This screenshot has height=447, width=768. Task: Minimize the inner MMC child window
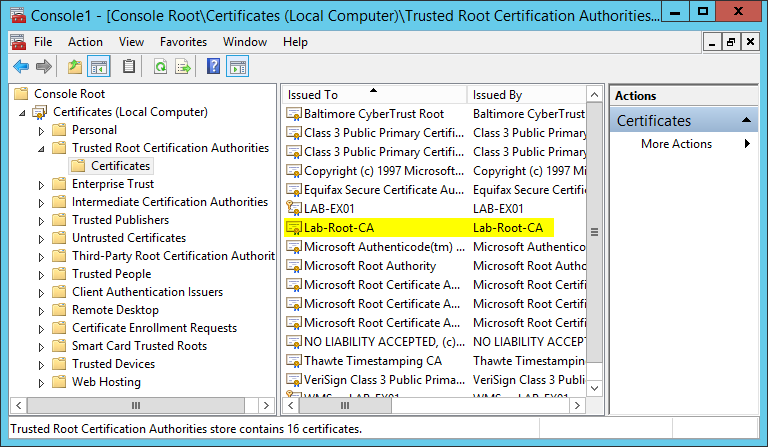pos(712,42)
